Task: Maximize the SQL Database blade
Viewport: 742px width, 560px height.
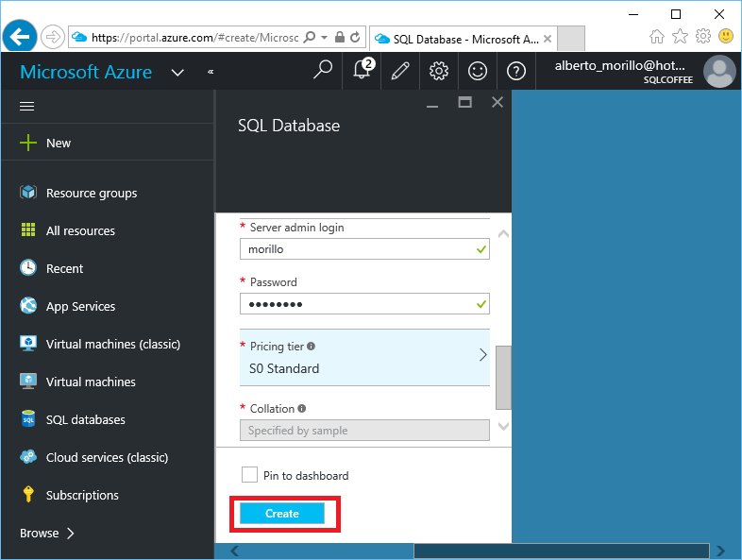Action: point(464,102)
